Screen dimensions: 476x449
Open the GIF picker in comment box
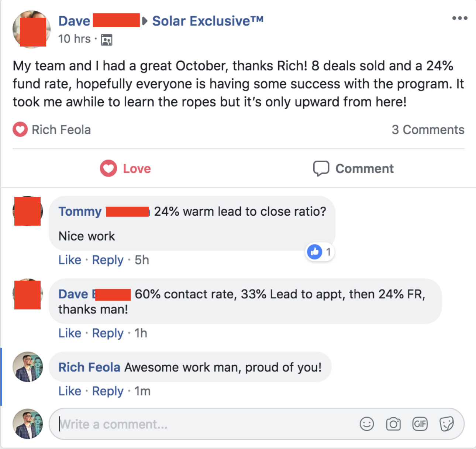(420, 424)
